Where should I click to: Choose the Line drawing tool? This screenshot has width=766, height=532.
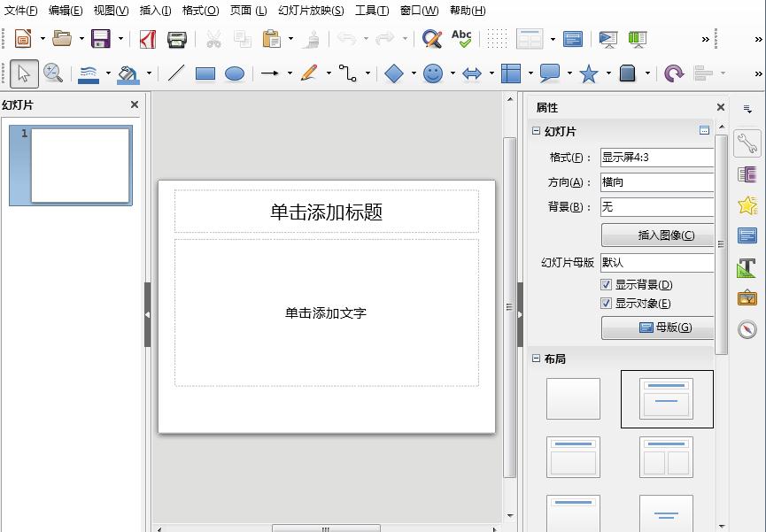tap(176, 74)
